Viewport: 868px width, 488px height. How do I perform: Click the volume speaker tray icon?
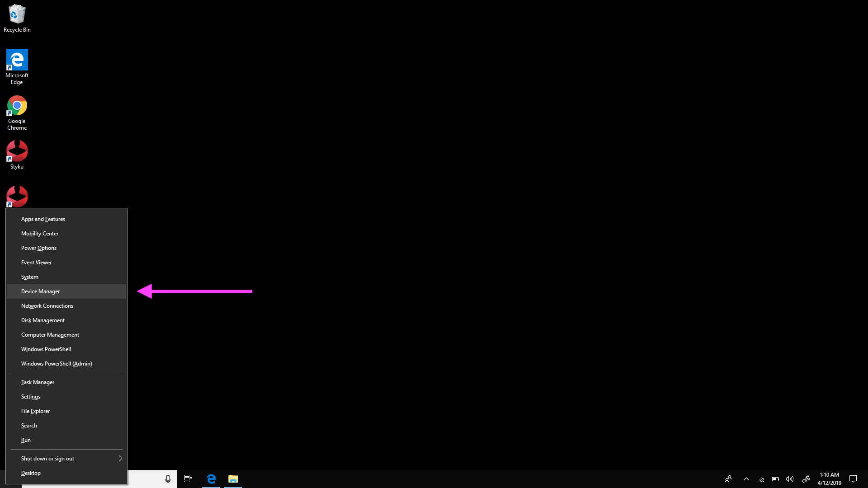click(790, 479)
